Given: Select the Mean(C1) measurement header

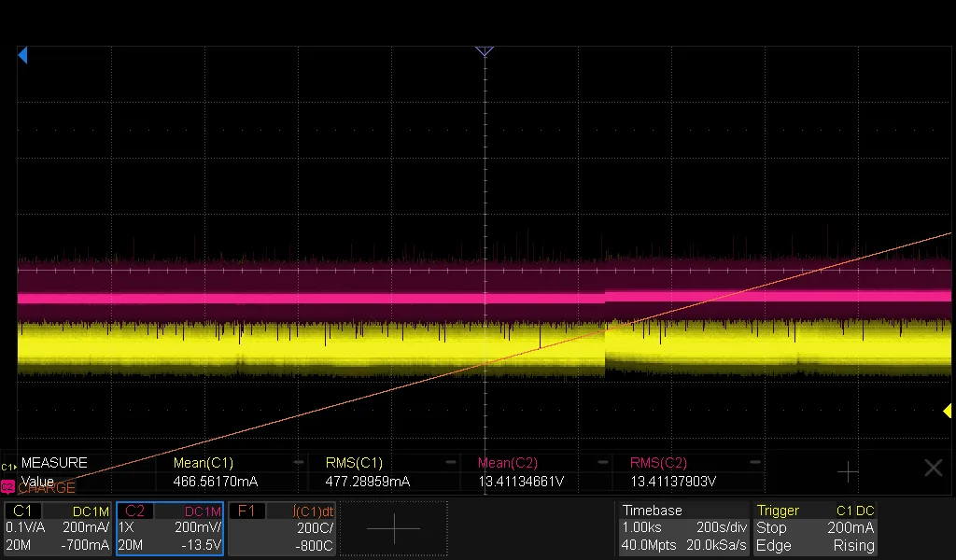Looking at the screenshot, I should click(x=203, y=463).
